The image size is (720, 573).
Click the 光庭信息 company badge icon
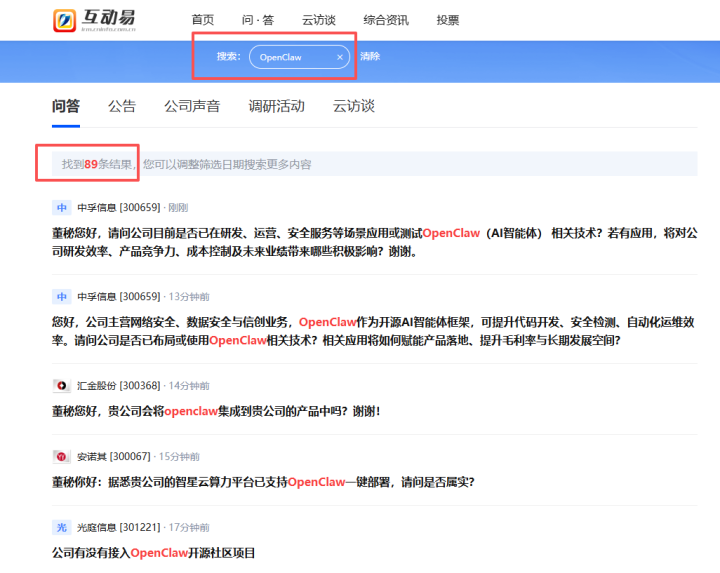[x=61, y=527]
